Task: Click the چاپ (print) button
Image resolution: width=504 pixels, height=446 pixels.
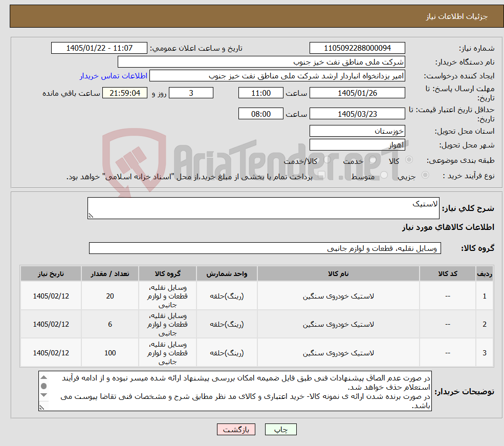Action: pos(280,429)
